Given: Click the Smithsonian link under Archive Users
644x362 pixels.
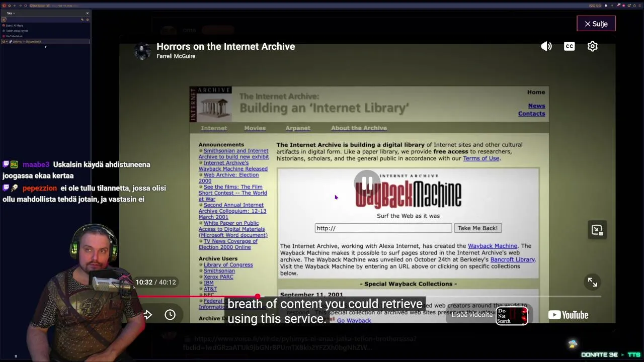Looking at the screenshot, I should [219, 271].
